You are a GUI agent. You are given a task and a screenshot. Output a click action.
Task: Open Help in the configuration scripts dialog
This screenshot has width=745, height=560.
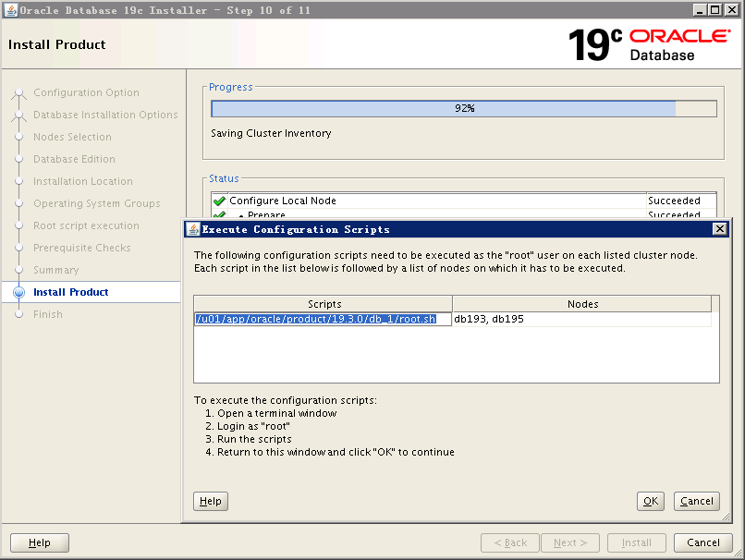[x=211, y=501]
